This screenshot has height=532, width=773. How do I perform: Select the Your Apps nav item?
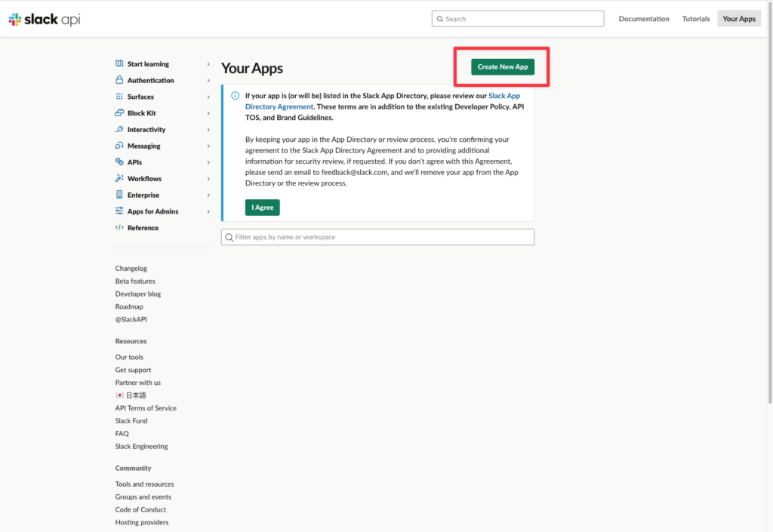pos(739,19)
